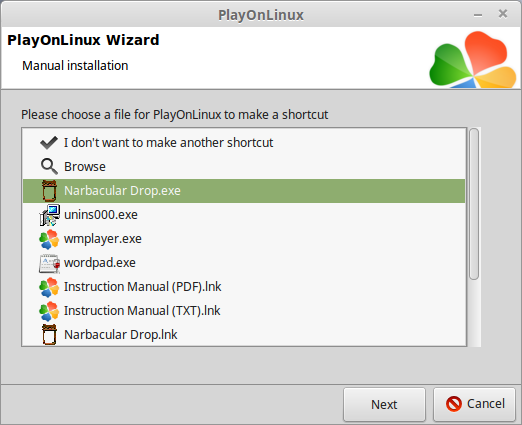Choose the Browse entry in the list
Screen dimensions: 522x425
[x=244, y=167]
